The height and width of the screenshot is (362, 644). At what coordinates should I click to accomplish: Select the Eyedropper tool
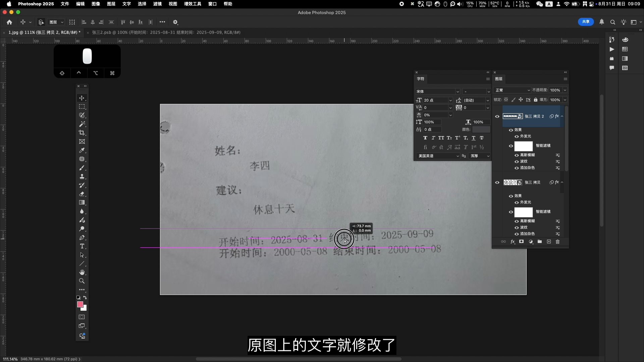click(82, 150)
